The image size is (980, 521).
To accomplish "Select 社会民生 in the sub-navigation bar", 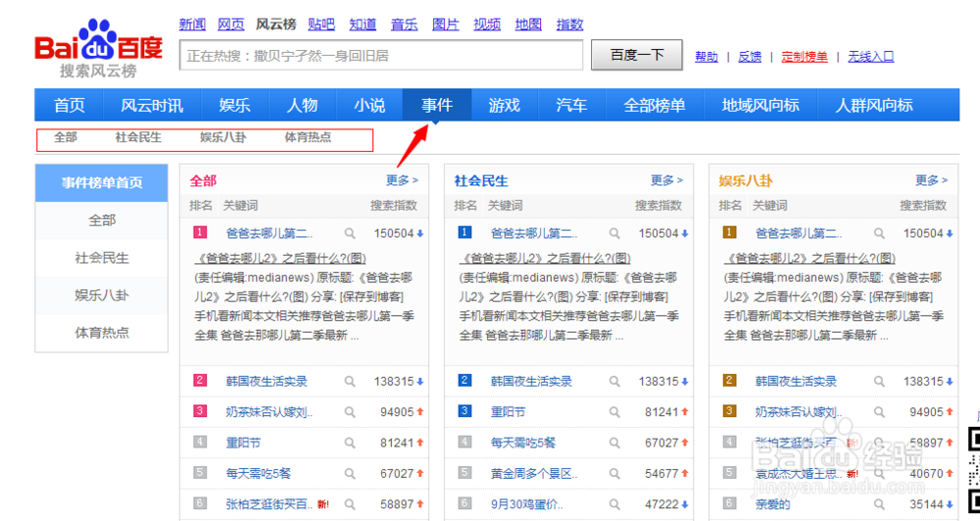I will pos(138,137).
